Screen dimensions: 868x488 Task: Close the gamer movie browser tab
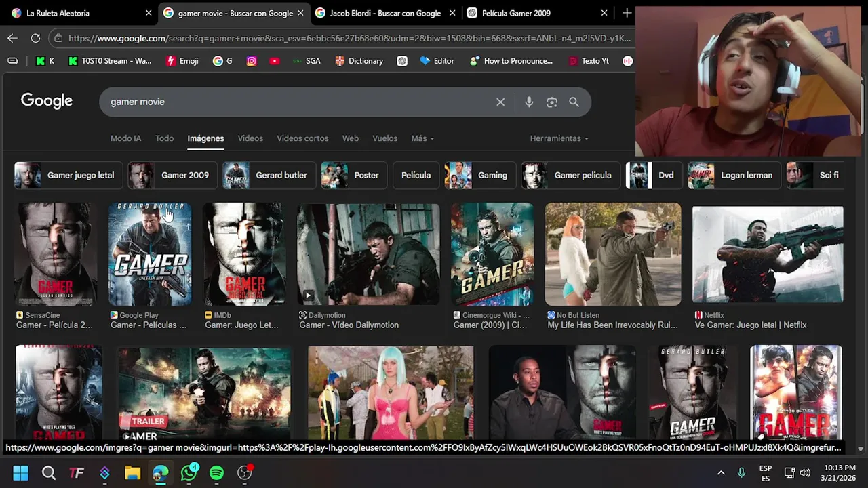click(x=300, y=13)
